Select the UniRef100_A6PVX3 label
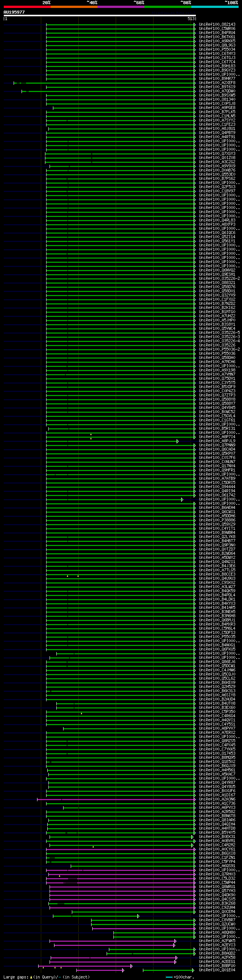 [217, 808]
